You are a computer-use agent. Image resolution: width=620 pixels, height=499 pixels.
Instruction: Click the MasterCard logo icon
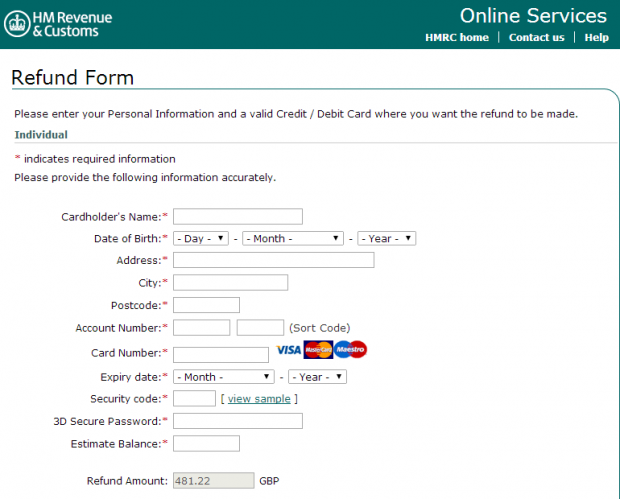(x=318, y=350)
